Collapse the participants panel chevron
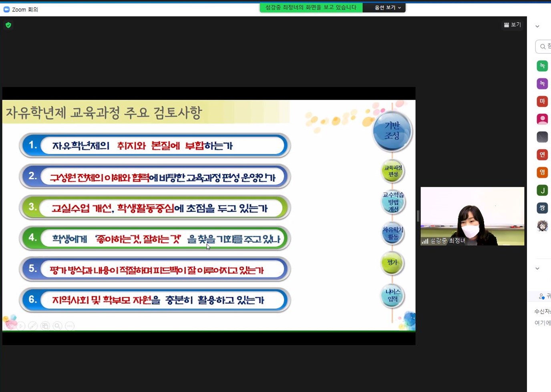This screenshot has width=551, height=392. point(537,26)
